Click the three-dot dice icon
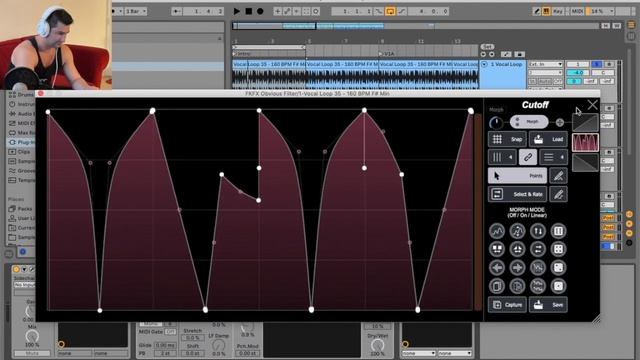 coord(558,268)
